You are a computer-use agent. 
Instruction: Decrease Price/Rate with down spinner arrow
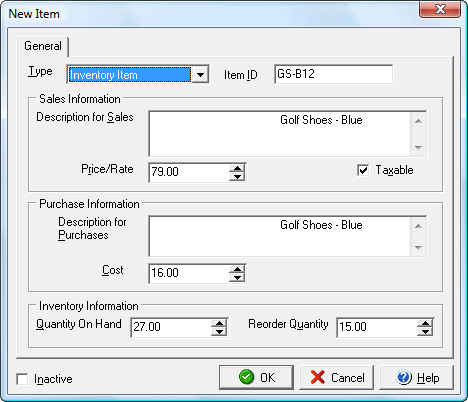(237, 176)
